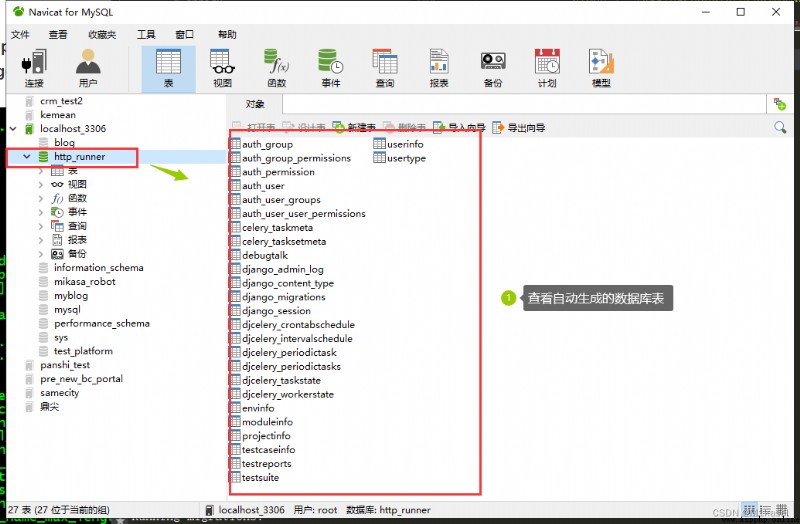Select the mikasa_robot database

tap(85, 282)
